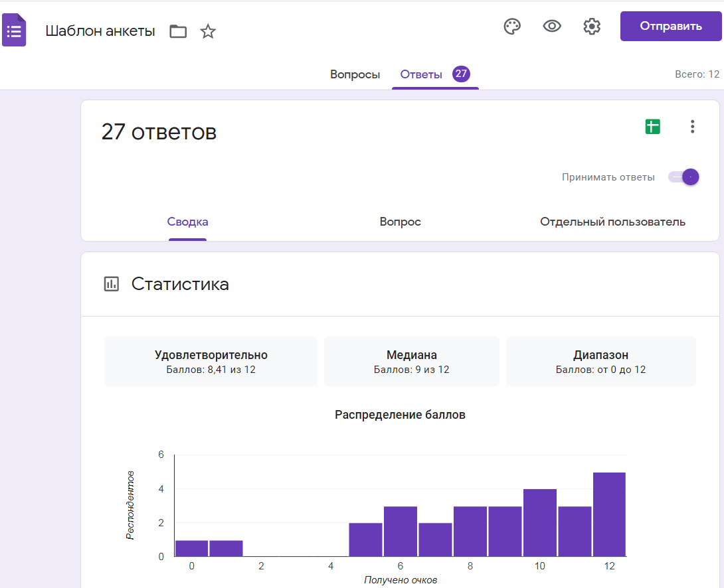Image resolution: width=724 pixels, height=588 pixels.
Task: Click the move to folder icon
Action: (x=178, y=31)
